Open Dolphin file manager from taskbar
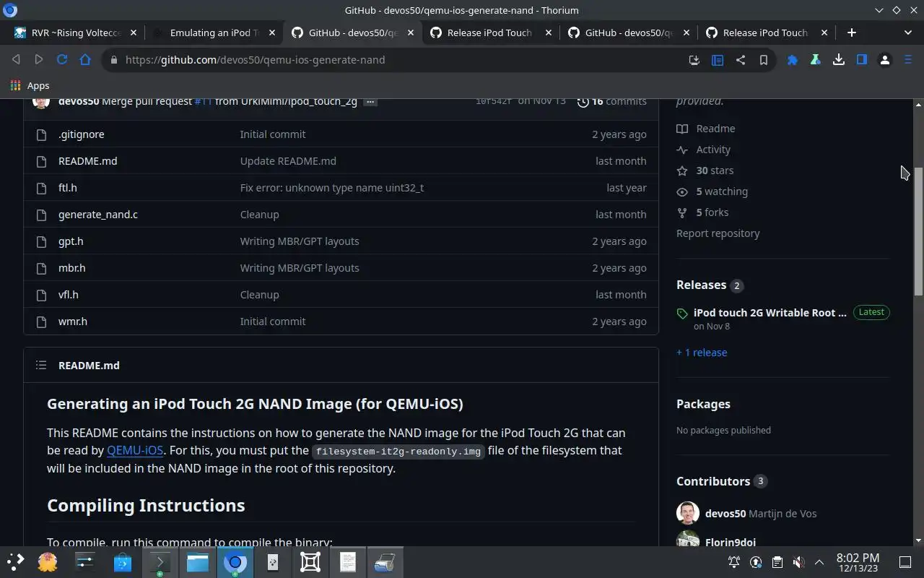This screenshot has height=578, width=924. click(197, 562)
